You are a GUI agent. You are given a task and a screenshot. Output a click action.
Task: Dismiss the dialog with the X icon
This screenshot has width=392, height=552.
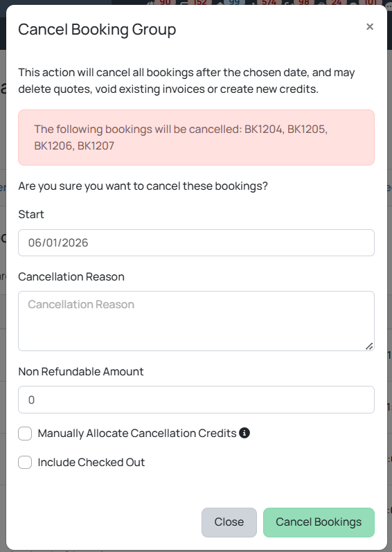tap(369, 27)
